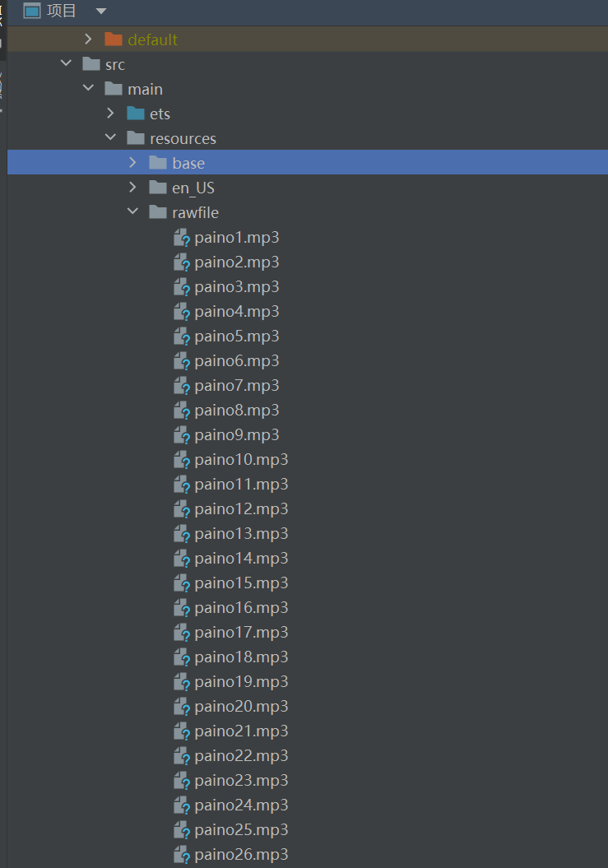Open the project view dropdown arrow
This screenshot has width=608, height=868.
pos(101,11)
